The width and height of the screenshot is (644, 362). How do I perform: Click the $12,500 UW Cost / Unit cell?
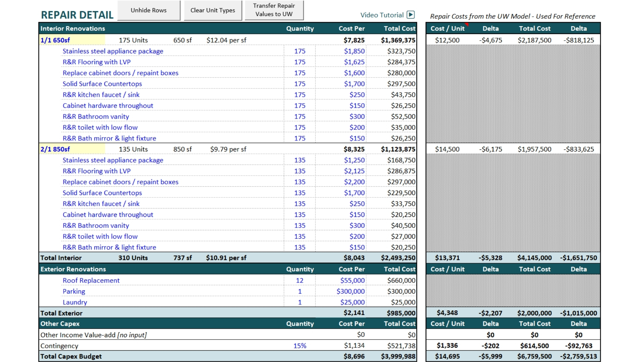[x=447, y=40]
